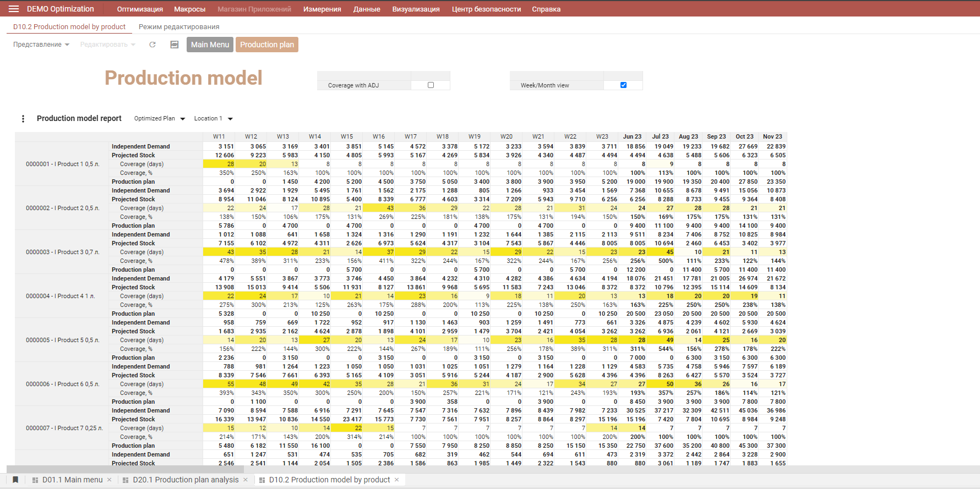Uncheck the Week/Month view checkbox

(623, 85)
